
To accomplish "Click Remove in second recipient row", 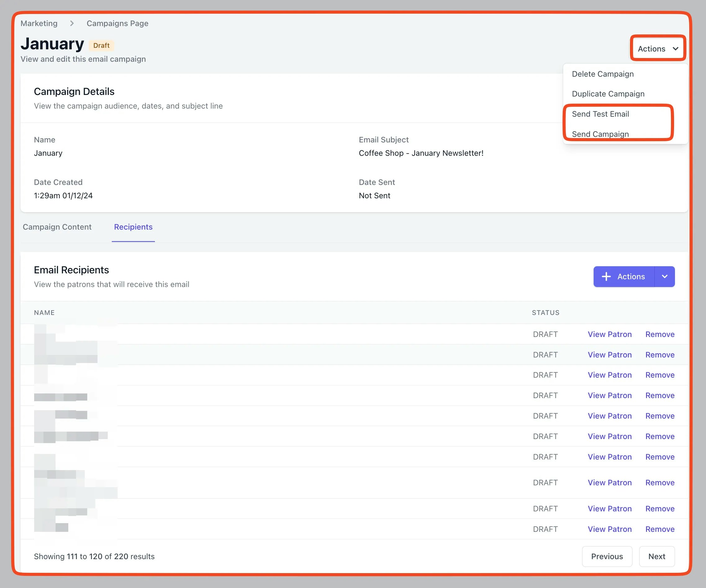I will [x=660, y=355].
